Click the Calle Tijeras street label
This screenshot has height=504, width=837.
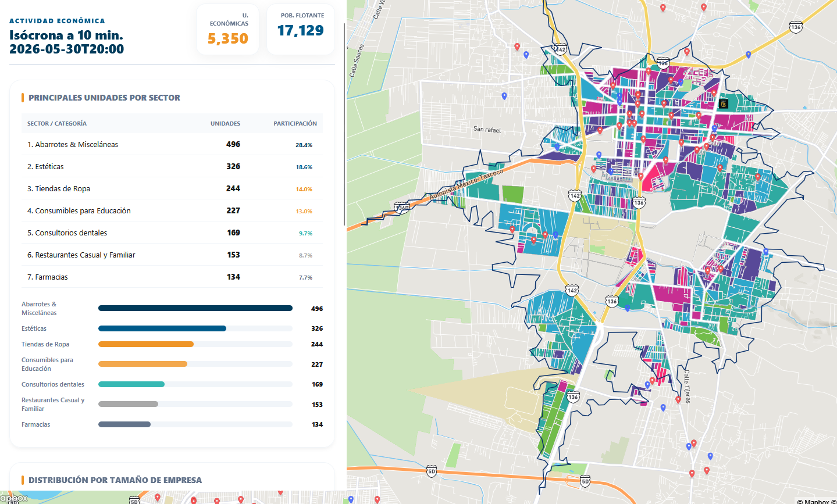[687, 387]
